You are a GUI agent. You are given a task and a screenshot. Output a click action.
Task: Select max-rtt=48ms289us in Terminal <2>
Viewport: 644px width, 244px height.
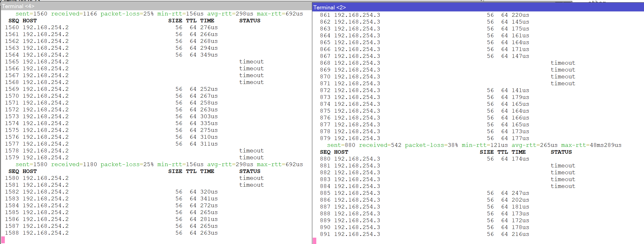(x=591, y=145)
